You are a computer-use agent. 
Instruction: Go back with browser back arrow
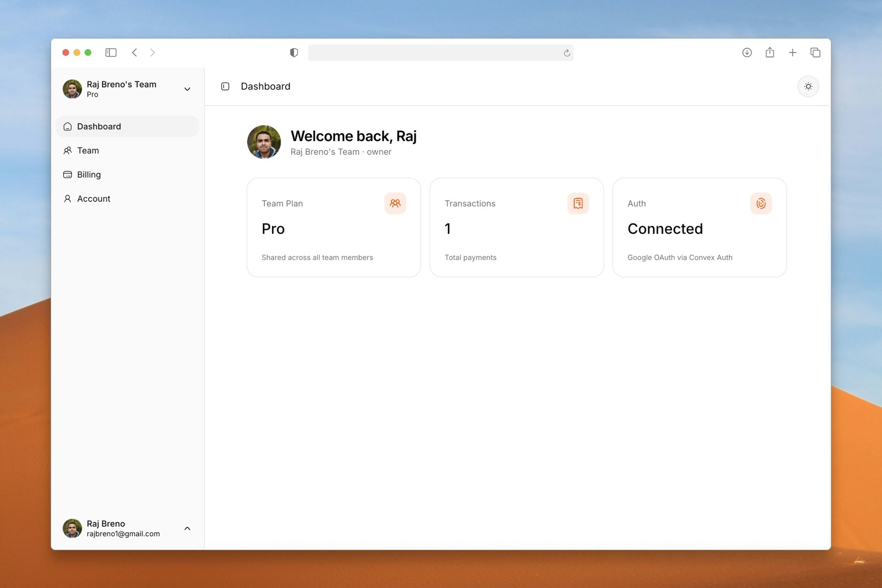[x=135, y=52]
